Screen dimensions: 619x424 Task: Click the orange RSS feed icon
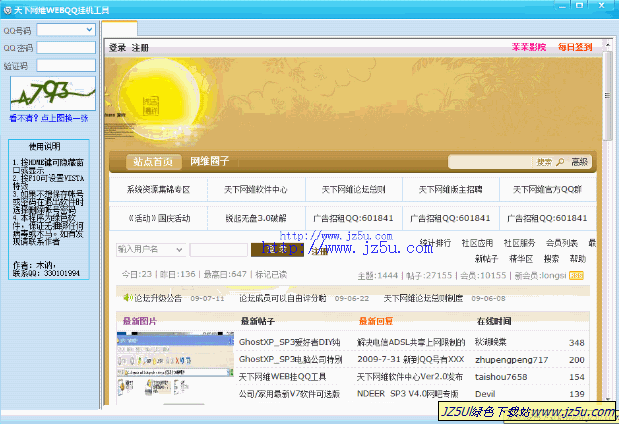[x=576, y=276]
